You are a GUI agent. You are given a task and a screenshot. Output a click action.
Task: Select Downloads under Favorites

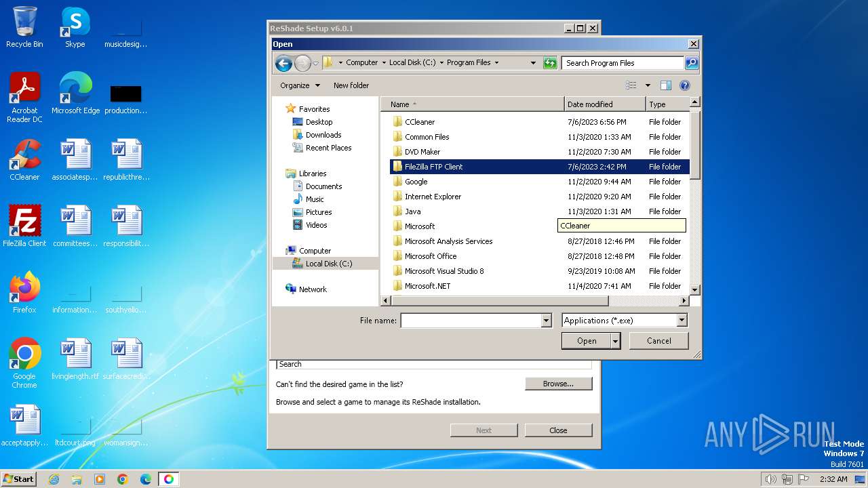[x=323, y=135]
